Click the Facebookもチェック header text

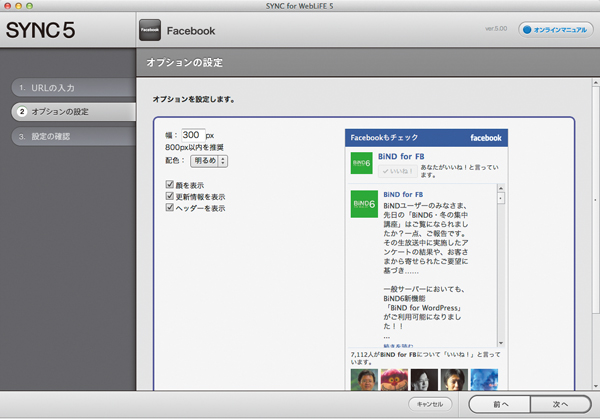tap(384, 138)
